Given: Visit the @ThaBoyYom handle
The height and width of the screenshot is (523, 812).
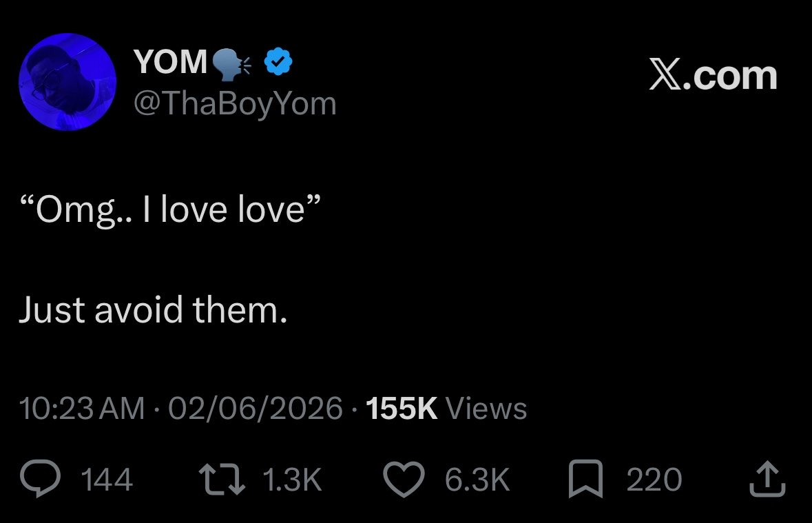Looking at the screenshot, I should tap(235, 104).
